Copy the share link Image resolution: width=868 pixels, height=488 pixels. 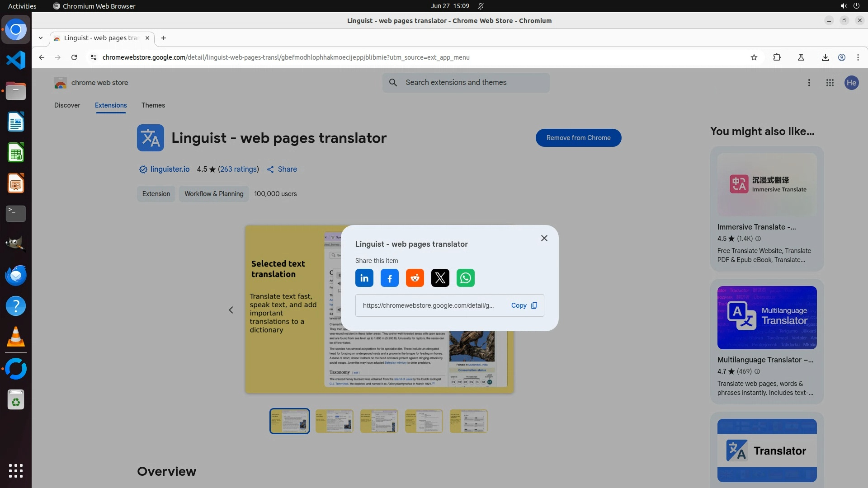pos(524,305)
